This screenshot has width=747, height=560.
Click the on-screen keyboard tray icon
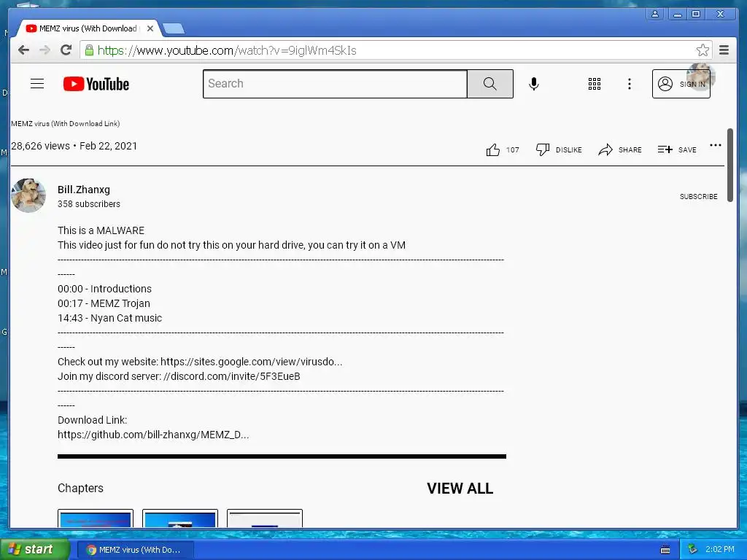pyautogui.click(x=665, y=550)
